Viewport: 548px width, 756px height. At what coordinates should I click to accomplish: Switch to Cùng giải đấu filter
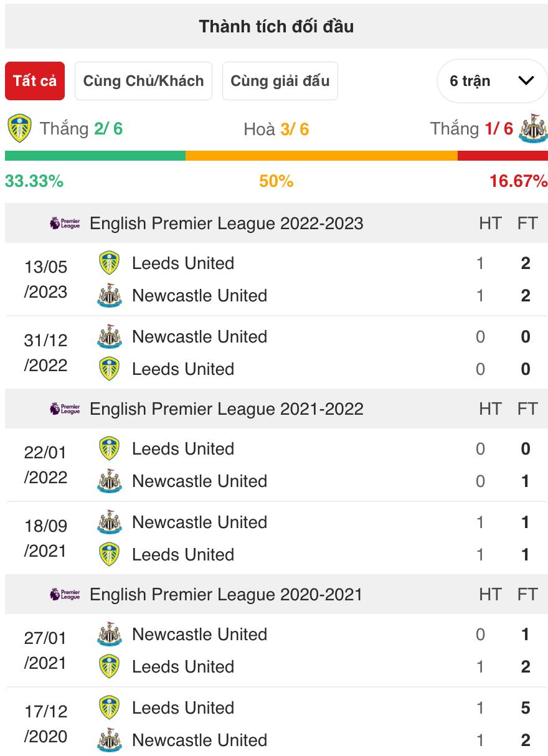click(x=280, y=81)
